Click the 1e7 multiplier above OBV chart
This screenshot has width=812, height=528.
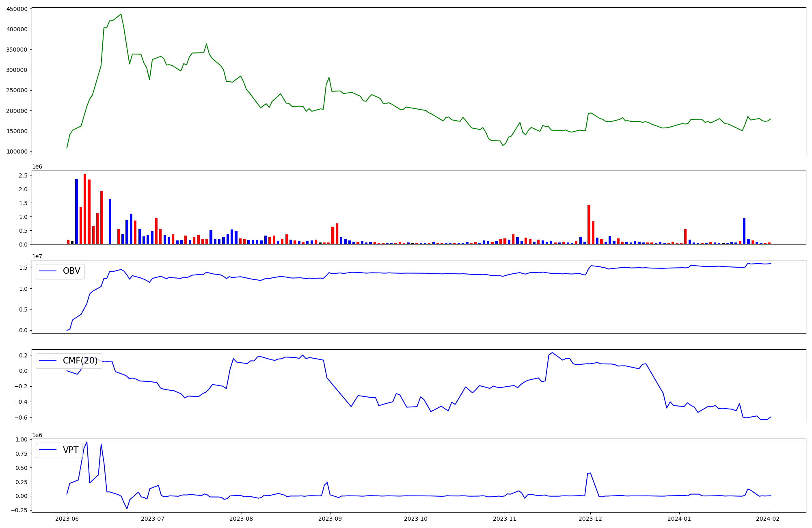click(x=37, y=256)
